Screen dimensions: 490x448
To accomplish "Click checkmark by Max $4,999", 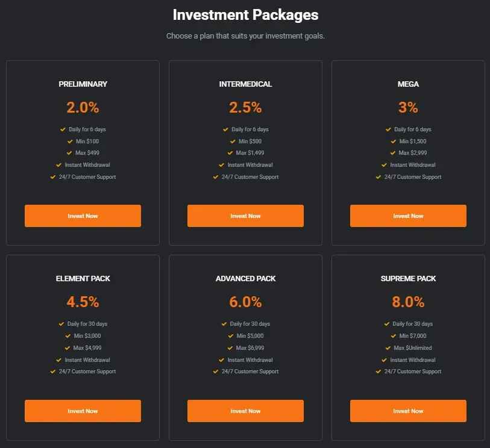I will click(x=68, y=348).
